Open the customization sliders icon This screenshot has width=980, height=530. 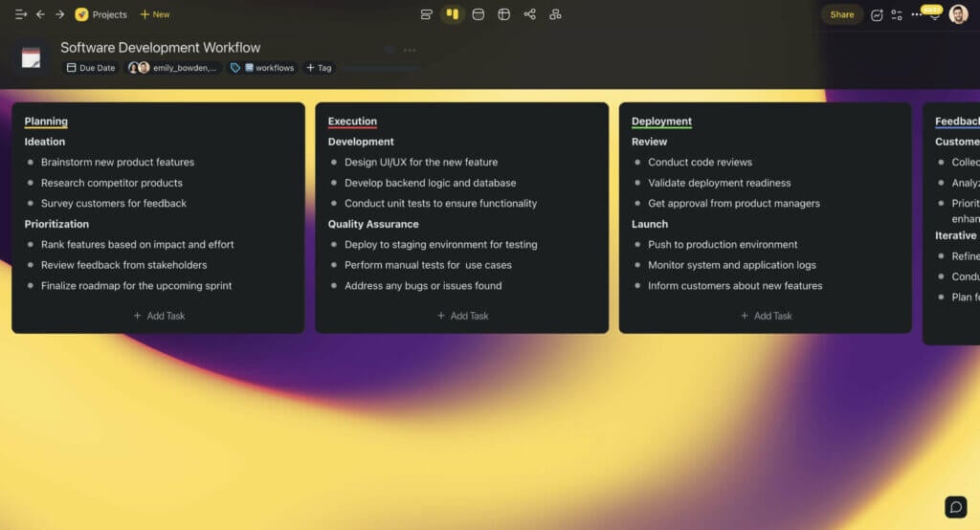(897, 14)
